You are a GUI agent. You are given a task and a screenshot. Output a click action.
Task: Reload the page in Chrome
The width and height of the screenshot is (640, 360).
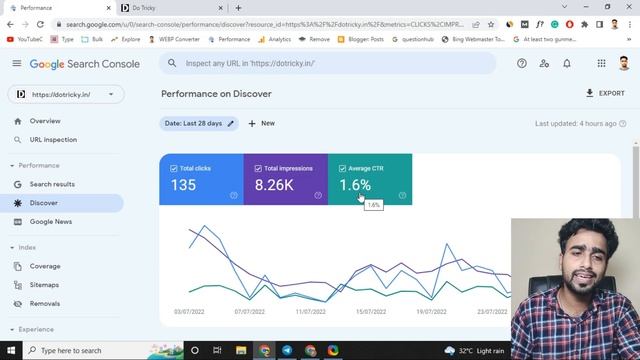pyautogui.click(x=40, y=24)
